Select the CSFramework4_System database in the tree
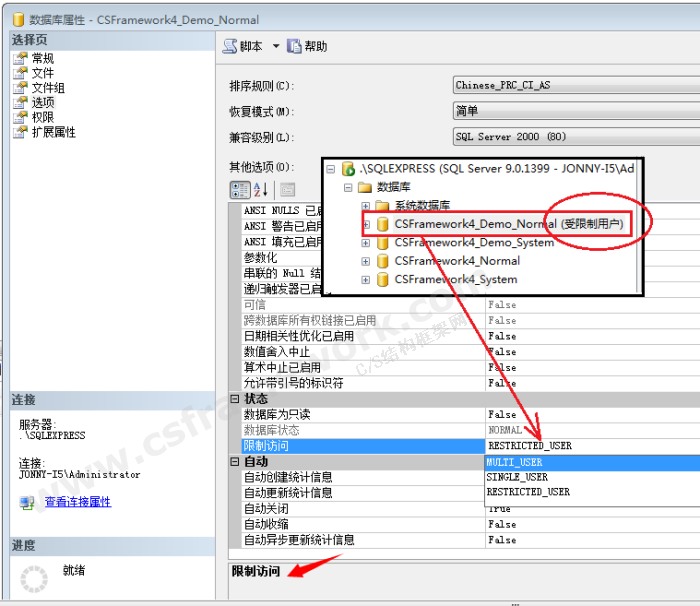This screenshot has height=606, width=700. point(455,279)
